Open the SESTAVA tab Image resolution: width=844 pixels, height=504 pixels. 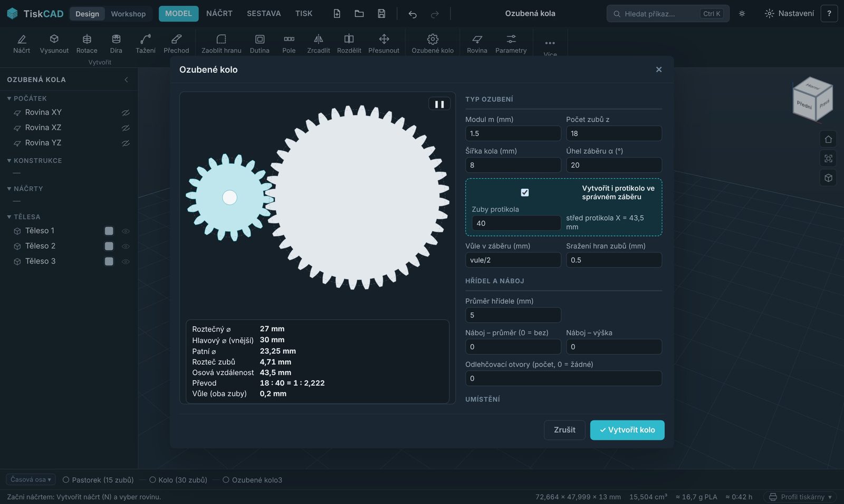pos(264,14)
